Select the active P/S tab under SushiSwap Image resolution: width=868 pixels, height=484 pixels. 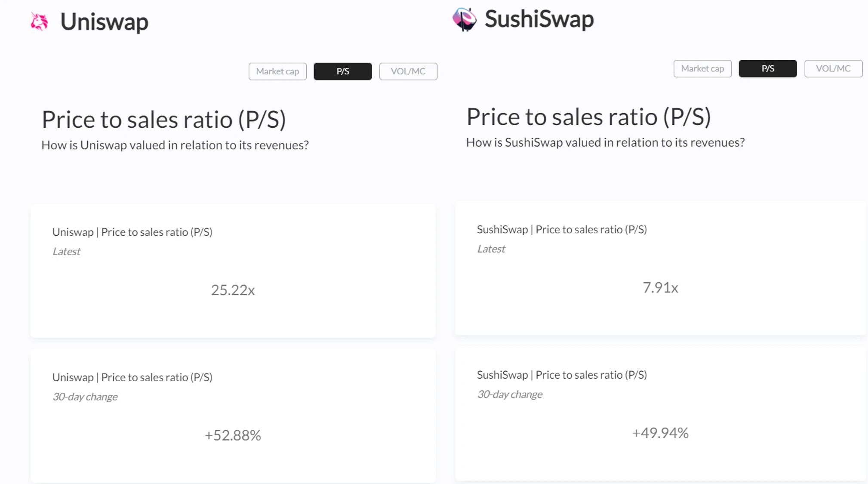[x=767, y=69]
